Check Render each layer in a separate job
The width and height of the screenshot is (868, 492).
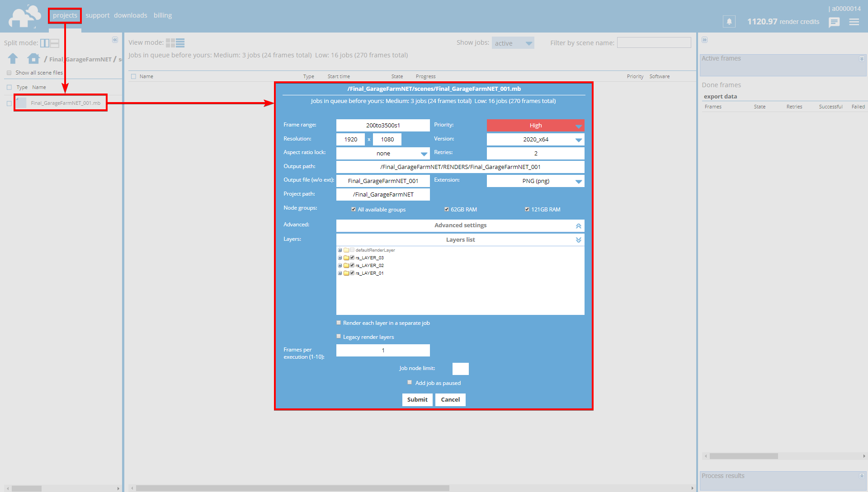338,323
